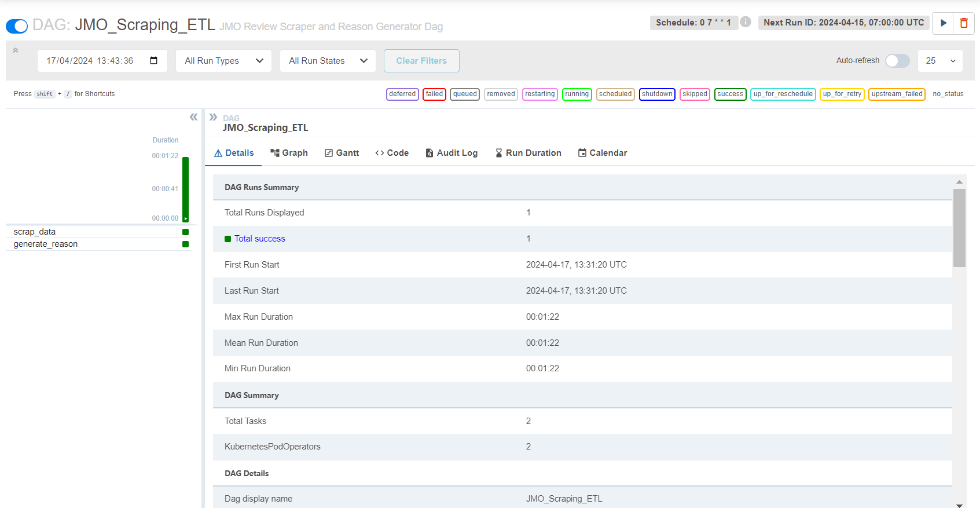Viewport: 980px width, 508px height.
Task: Open the All Run States dropdown
Action: 328,61
